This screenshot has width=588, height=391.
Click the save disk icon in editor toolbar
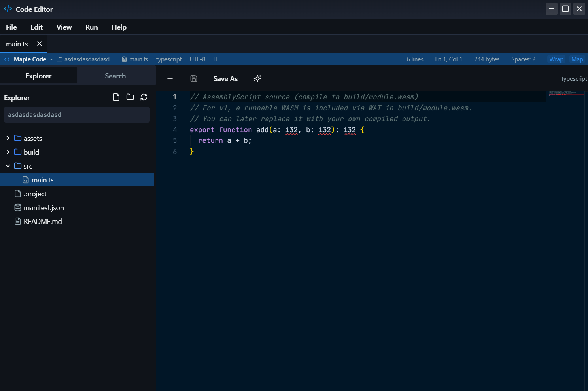point(194,78)
